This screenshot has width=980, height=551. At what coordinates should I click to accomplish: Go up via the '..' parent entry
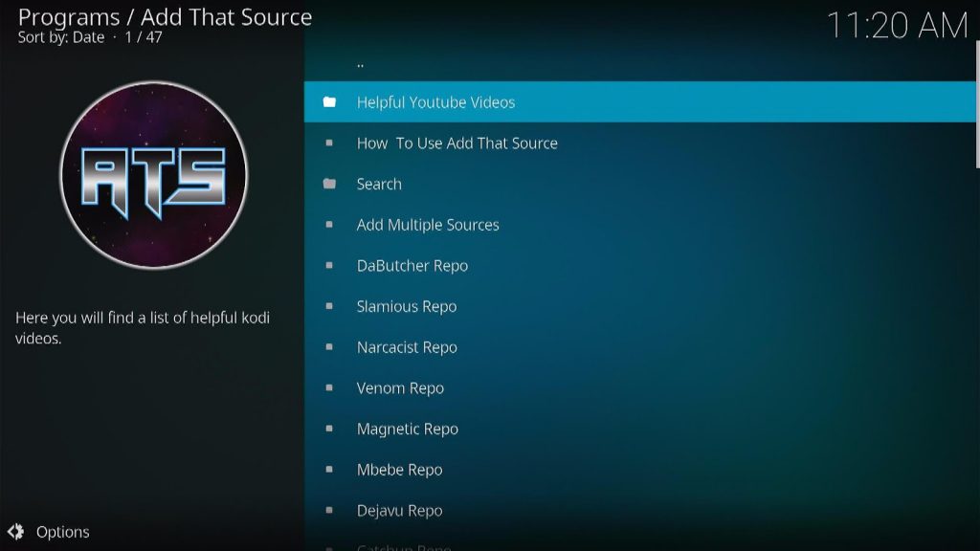[640, 62]
